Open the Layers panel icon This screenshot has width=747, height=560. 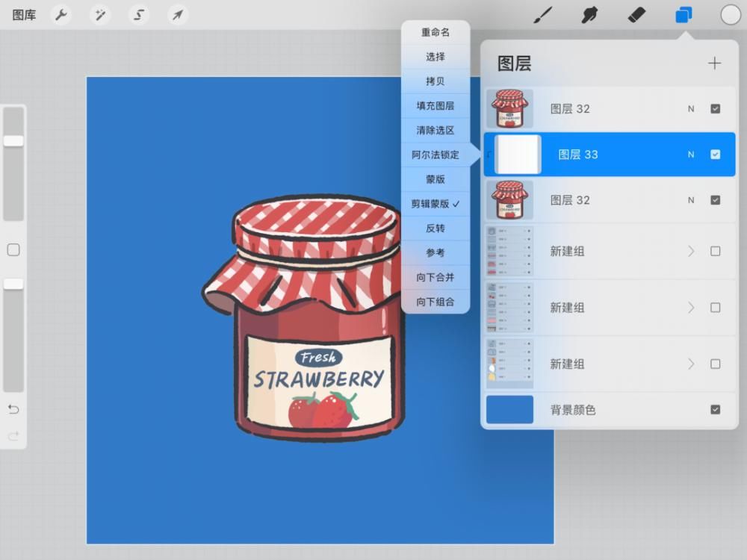682,14
